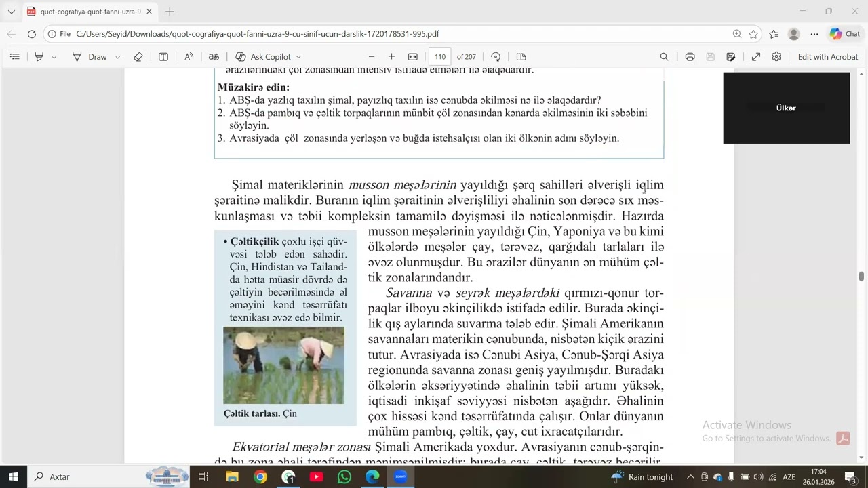Open the Translate tool
868x488 pixels.
coord(214,57)
